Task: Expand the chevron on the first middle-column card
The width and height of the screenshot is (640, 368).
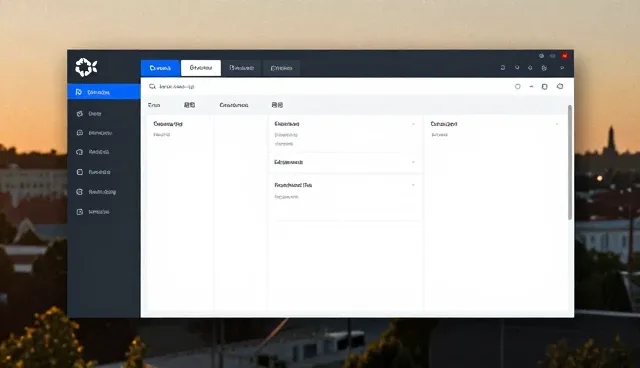Action: [413, 124]
